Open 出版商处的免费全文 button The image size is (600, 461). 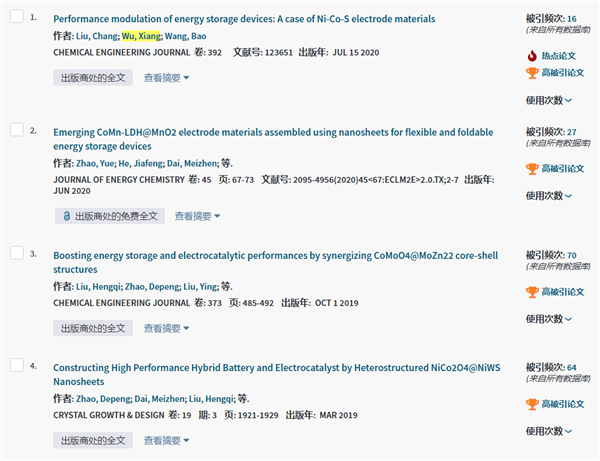pos(109,216)
